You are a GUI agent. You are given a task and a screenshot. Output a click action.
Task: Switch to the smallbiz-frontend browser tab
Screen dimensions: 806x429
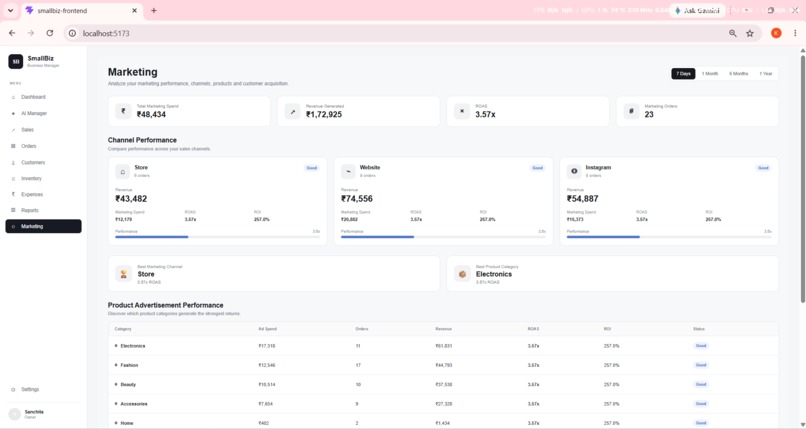tap(81, 11)
